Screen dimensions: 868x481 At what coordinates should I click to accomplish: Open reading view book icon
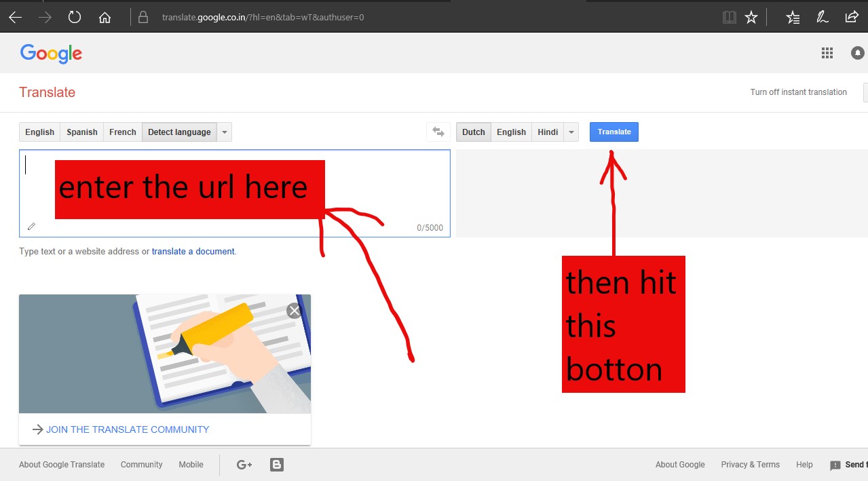point(730,18)
